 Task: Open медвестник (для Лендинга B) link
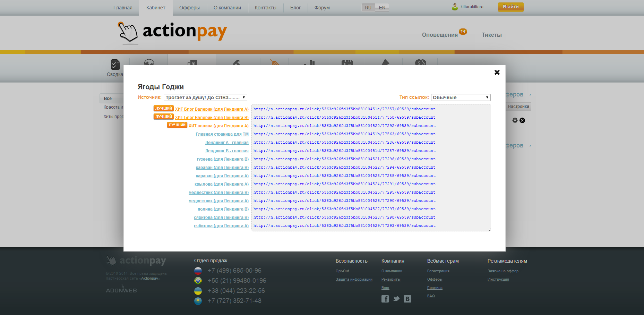tap(218, 193)
